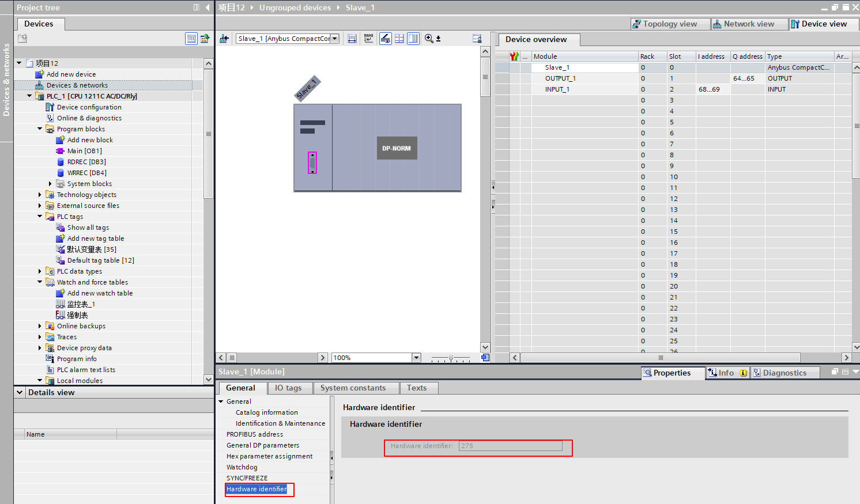Image resolution: width=860 pixels, height=504 pixels.
Task: Click the PROFIBUS connector on Slave_1 device
Action: pyautogui.click(x=312, y=163)
